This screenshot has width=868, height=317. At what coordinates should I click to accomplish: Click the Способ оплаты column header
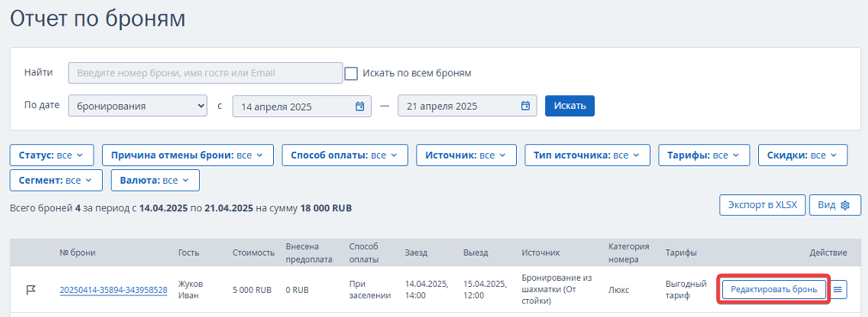(x=364, y=253)
